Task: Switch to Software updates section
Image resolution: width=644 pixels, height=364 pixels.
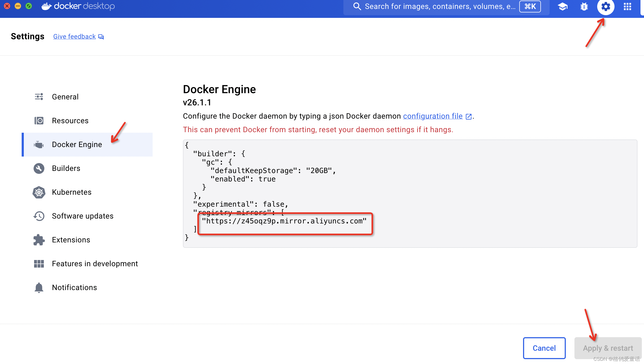Action: click(x=87, y=216)
